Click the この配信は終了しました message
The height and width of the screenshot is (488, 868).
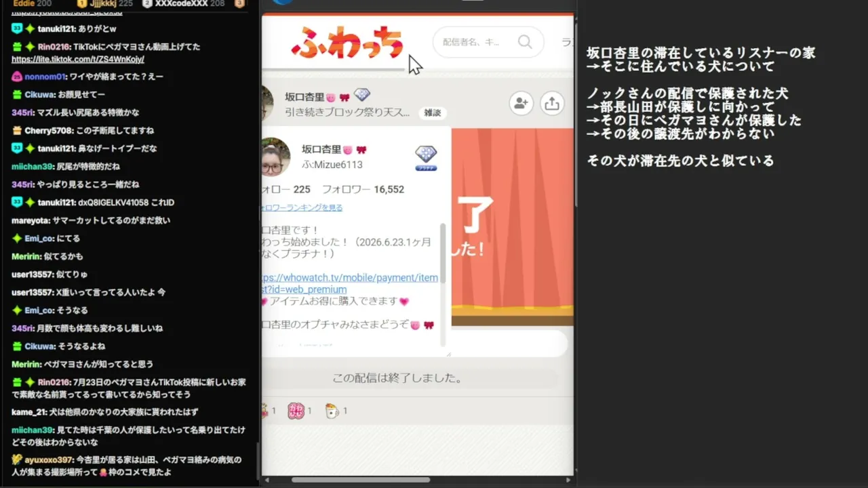397,378
